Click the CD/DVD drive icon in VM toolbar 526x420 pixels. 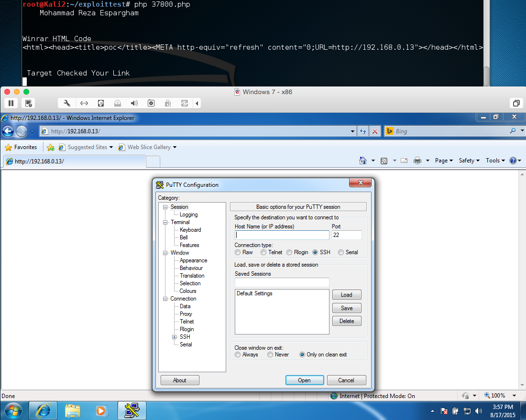coord(118,103)
